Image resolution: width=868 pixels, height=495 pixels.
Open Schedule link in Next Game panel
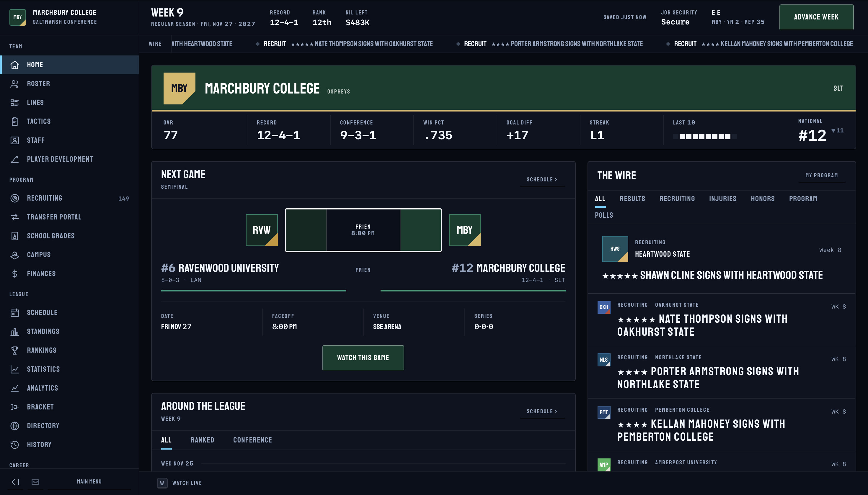click(542, 180)
